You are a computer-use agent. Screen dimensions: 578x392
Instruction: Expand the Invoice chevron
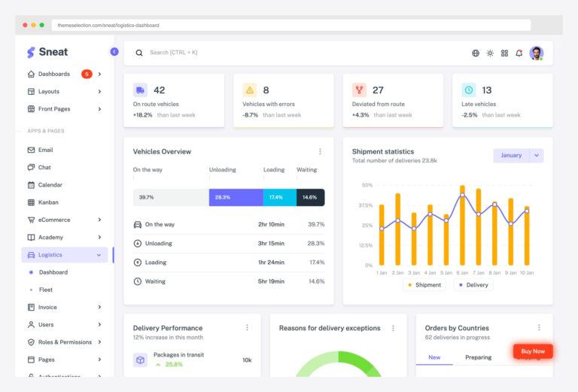click(x=99, y=307)
